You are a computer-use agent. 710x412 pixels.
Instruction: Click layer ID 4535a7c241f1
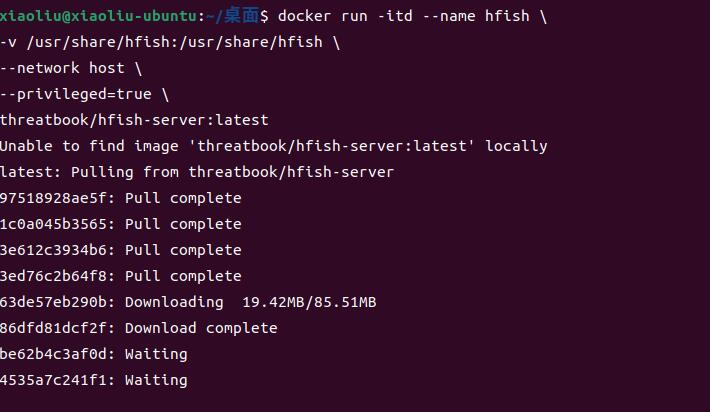pos(57,380)
